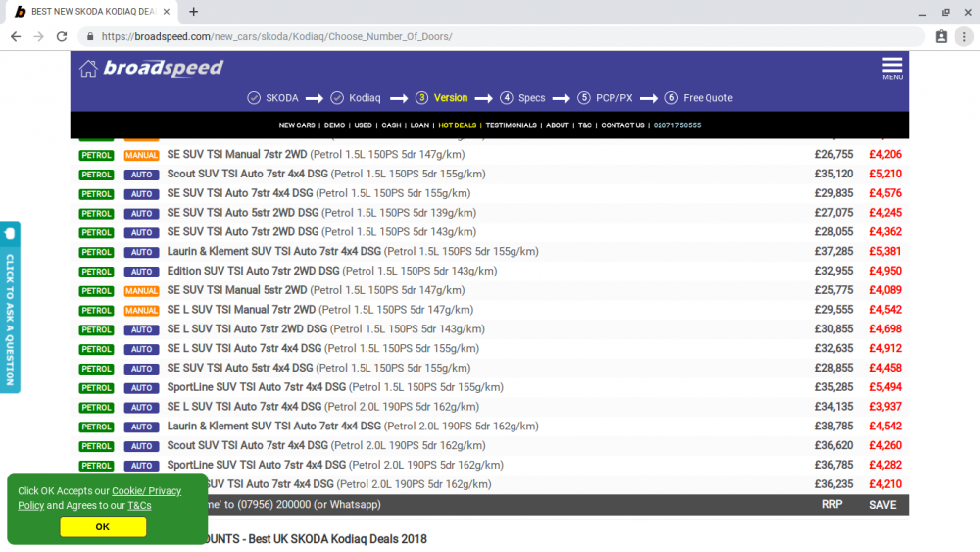Select SE L SUV TSI Auto 2.0L 190PS
This screenshot has height=552, width=980.
coord(323,406)
